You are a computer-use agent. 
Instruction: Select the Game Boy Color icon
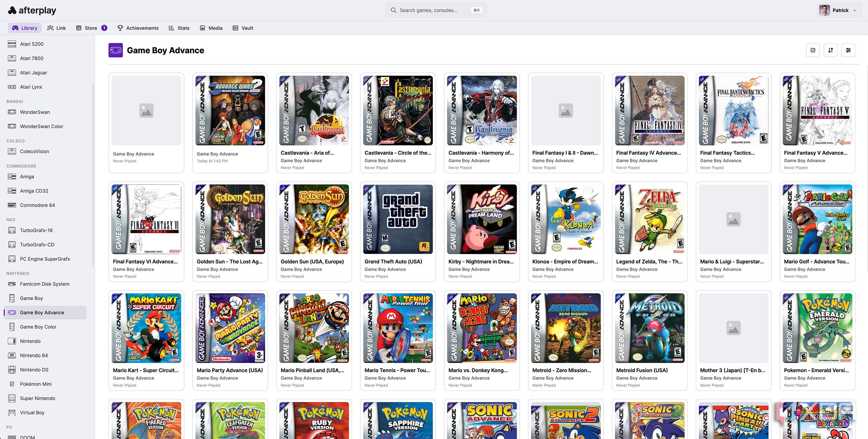point(12,327)
